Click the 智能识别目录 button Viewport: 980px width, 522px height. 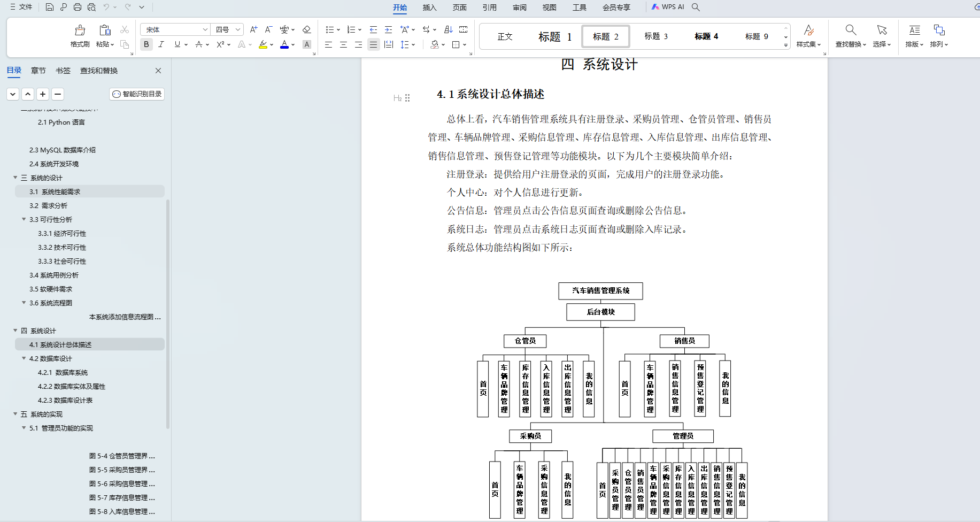137,94
